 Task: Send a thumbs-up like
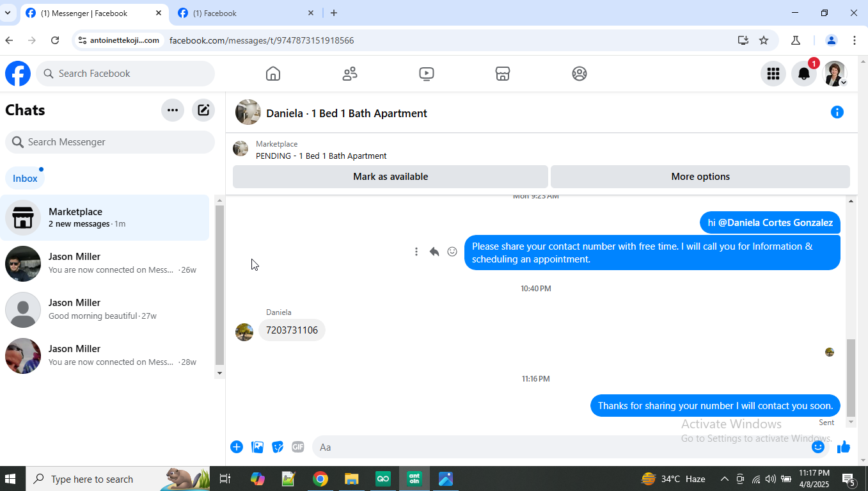pos(844,447)
